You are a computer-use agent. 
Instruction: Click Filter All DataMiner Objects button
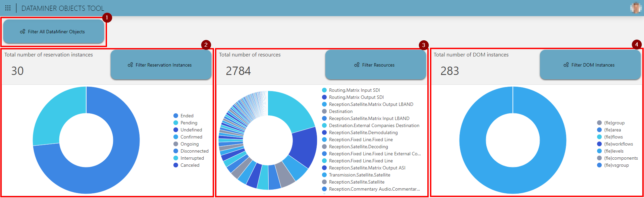(x=54, y=31)
